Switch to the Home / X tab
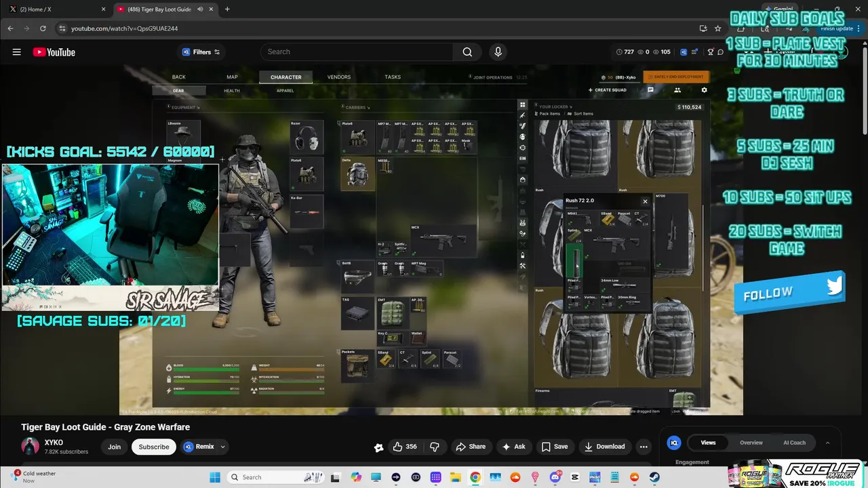 click(56, 9)
